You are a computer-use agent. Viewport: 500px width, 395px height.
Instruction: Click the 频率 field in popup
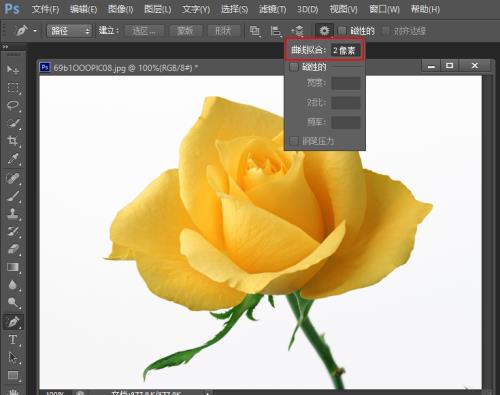pos(346,122)
